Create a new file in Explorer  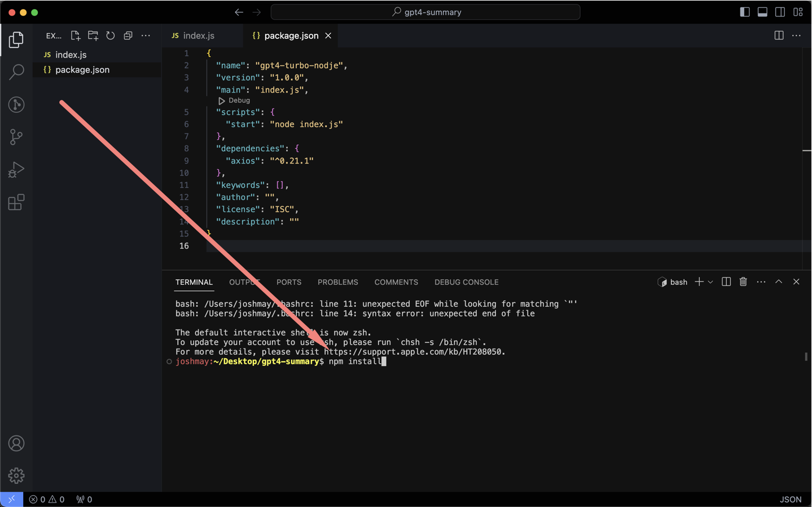point(75,36)
